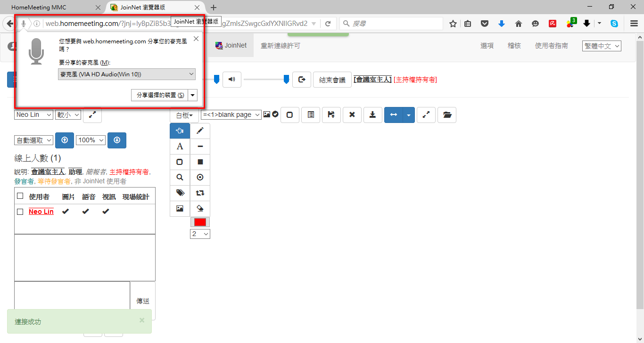The width and height of the screenshot is (644, 343).
Task: Open the Pocket extension icon
Action: tap(485, 24)
